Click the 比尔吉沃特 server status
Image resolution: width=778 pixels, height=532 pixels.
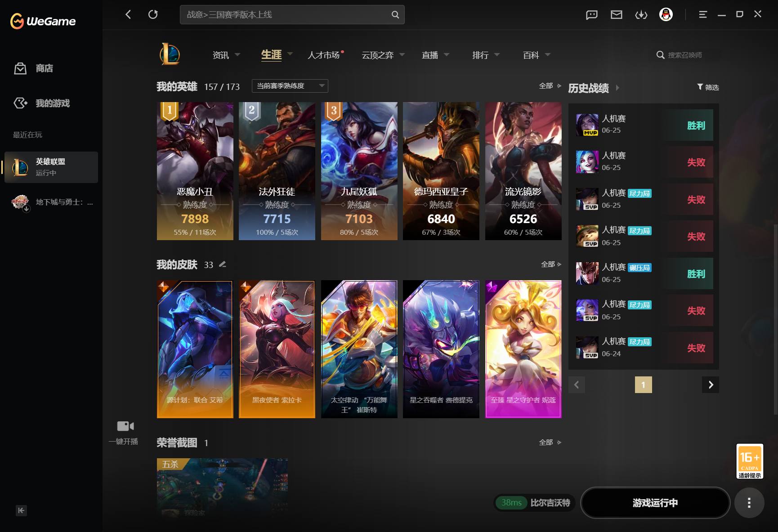535,503
